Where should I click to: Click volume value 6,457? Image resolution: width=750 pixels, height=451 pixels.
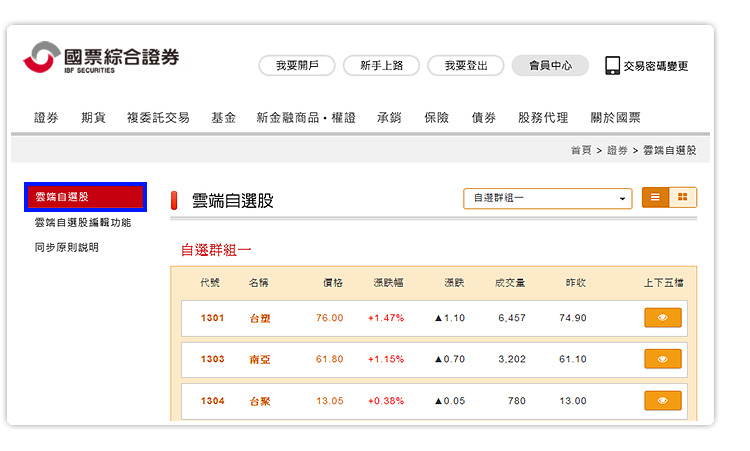(x=512, y=318)
